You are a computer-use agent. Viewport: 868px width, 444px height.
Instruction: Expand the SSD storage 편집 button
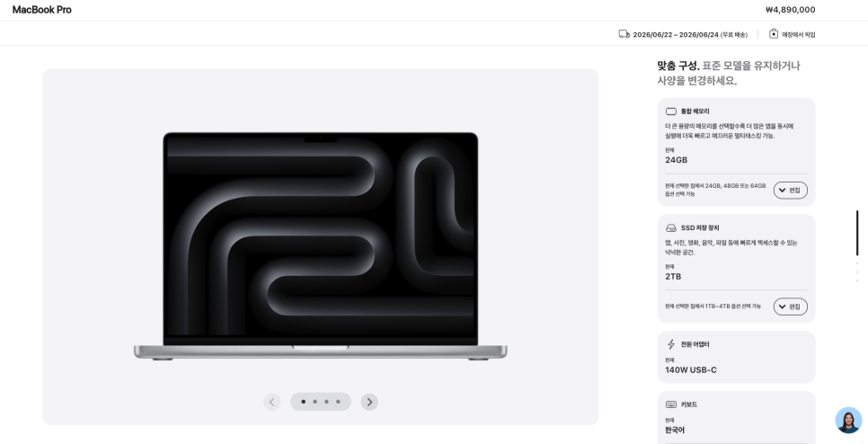(790, 306)
